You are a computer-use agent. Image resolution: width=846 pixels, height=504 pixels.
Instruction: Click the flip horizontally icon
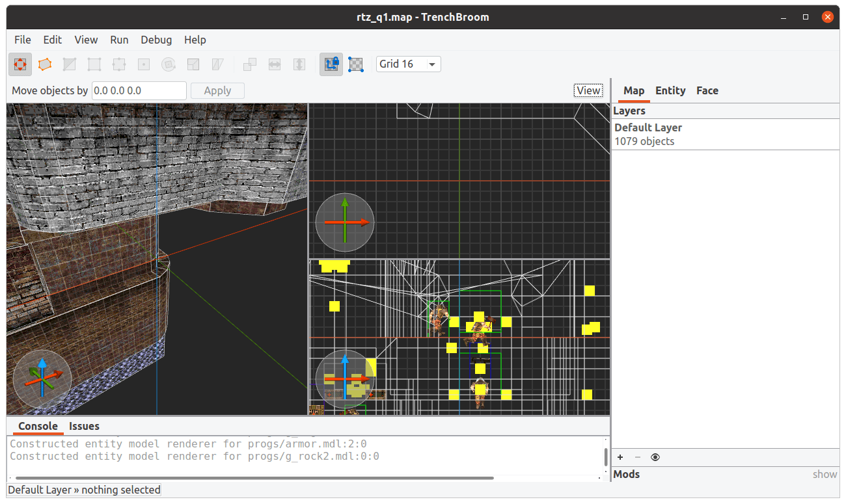(x=275, y=64)
